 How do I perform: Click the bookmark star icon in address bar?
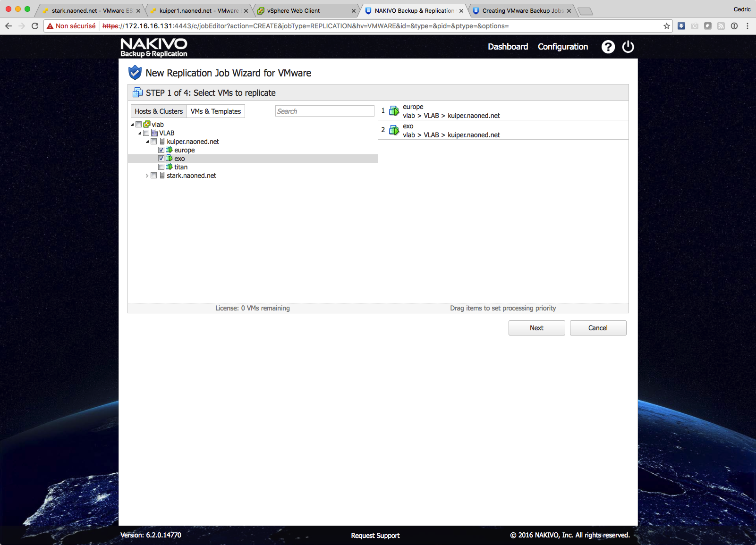666,26
